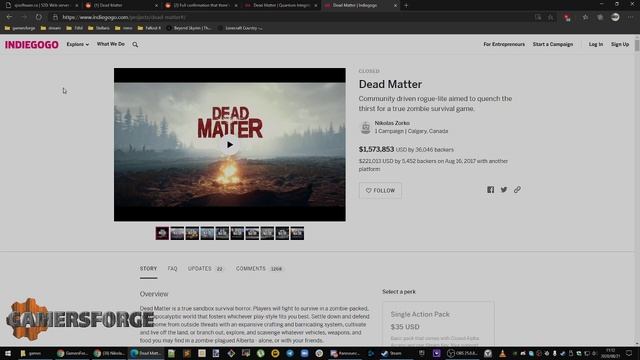Click the Log In link

click(596, 44)
